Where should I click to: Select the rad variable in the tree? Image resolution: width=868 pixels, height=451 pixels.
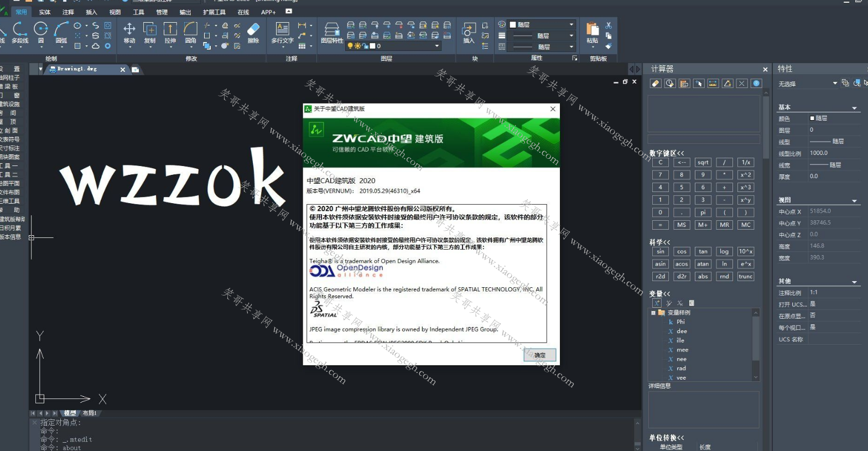(681, 369)
